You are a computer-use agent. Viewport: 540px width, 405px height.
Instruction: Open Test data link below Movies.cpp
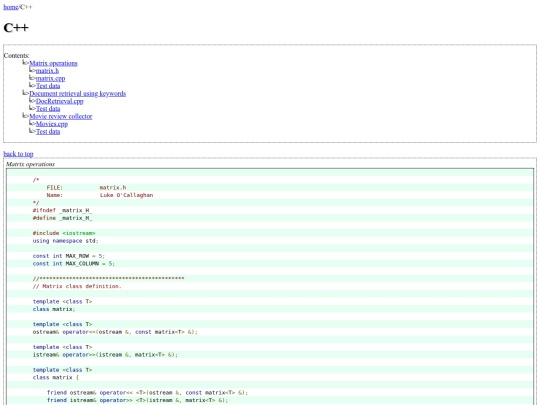point(48,132)
